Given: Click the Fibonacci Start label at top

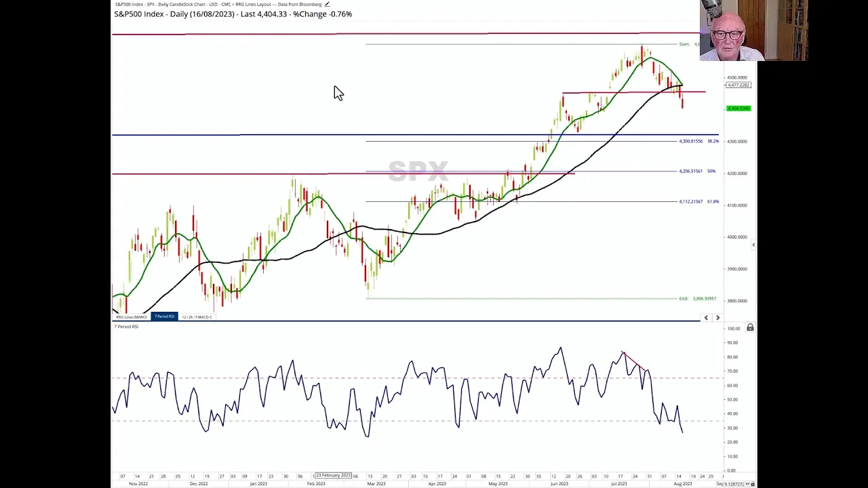Looking at the screenshot, I should (689, 44).
